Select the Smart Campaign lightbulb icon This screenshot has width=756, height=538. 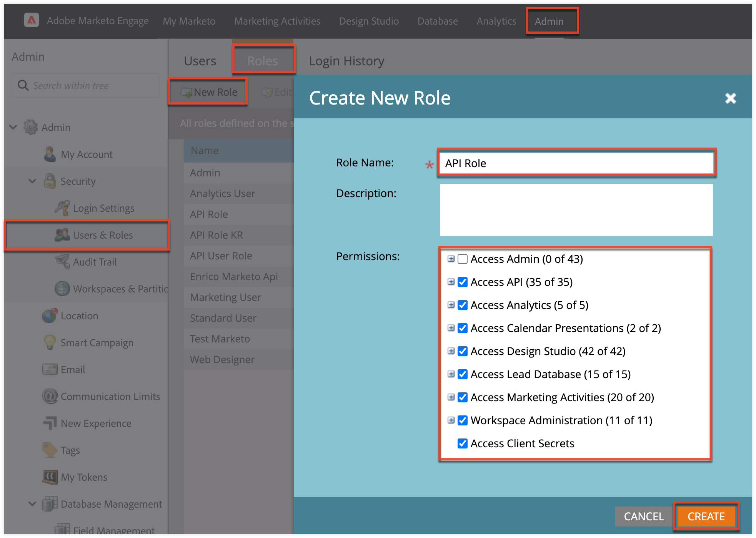point(50,342)
